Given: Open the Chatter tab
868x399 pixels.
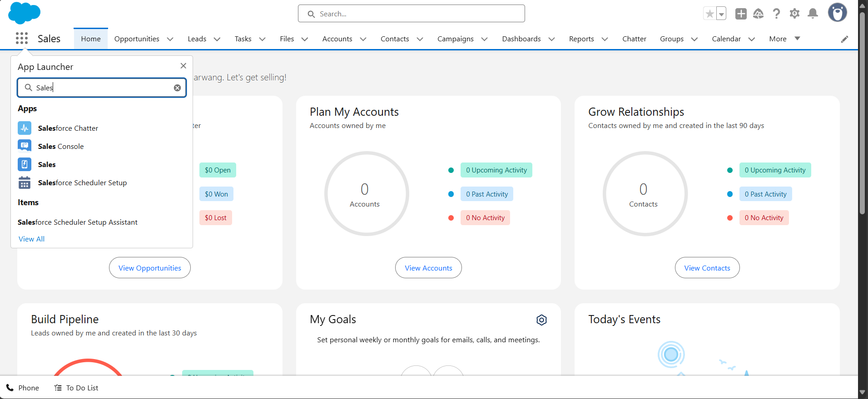Looking at the screenshot, I should (634, 39).
